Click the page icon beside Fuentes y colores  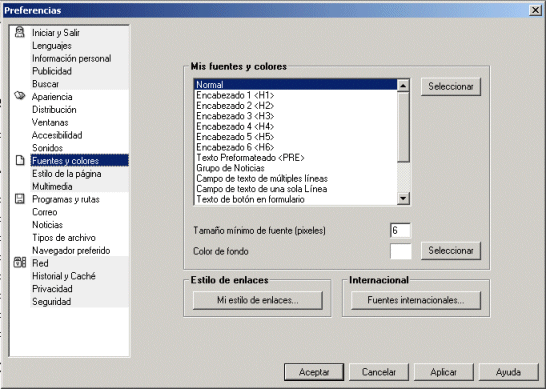pos(20,160)
